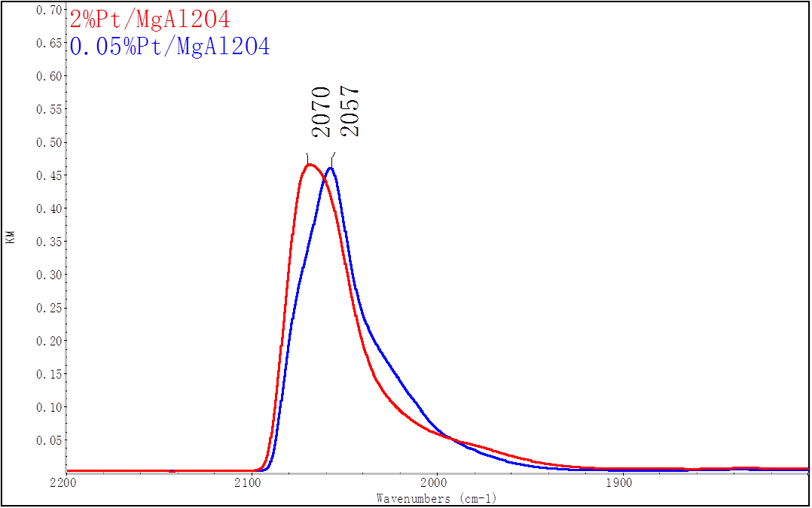Click the 2070 peak annotation label
Viewport: 812px width, 508px height.
pyautogui.click(x=322, y=111)
